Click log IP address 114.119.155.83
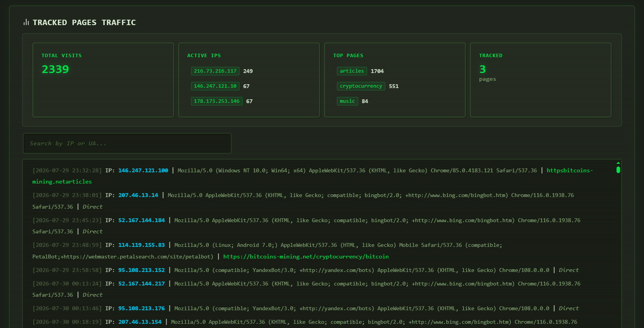 pos(142,245)
